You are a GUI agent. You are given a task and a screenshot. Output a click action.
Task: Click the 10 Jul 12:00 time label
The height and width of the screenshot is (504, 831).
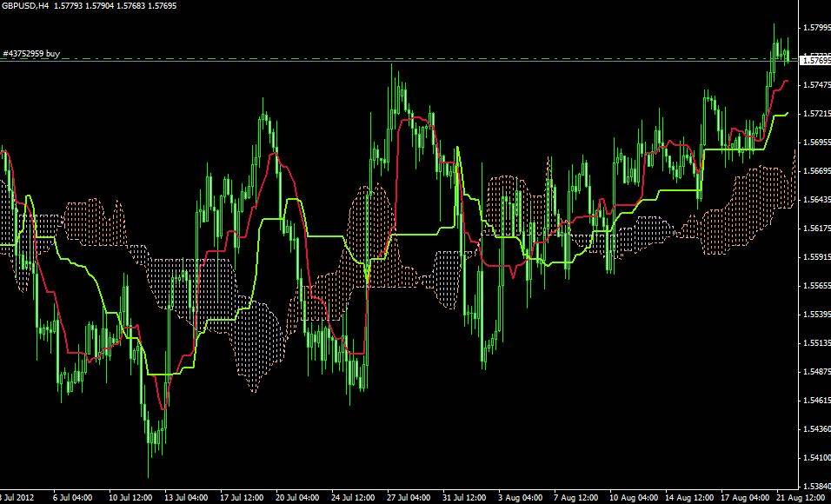(130, 498)
